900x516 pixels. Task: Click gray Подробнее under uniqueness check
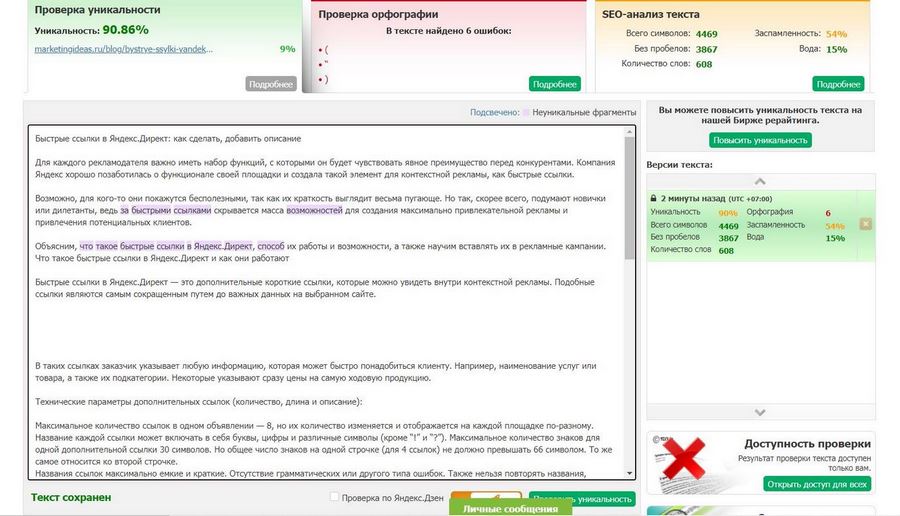(271, 84)
